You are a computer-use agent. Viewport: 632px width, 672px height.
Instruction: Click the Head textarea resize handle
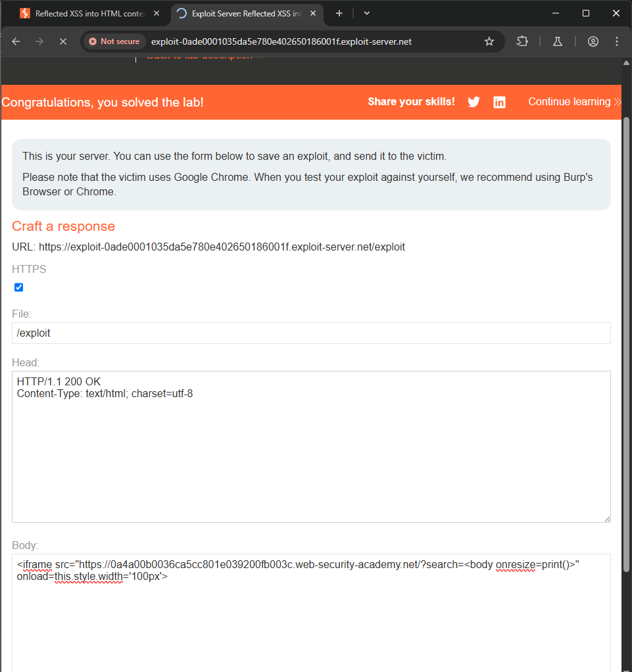607,519
